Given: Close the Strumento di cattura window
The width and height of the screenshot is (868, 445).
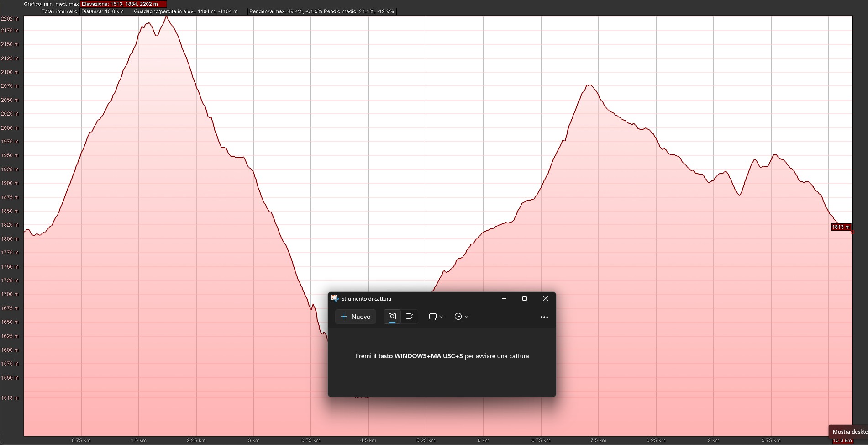Looking at the screenshot, I should pyautogui.click(x=545, y=298).
